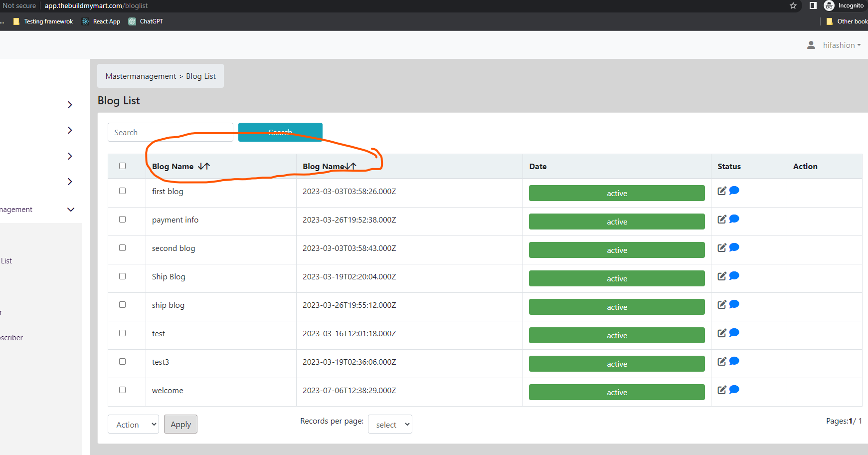Check the payment info row checkbox
Screen dimensions: 868x455
(x=122, y=219)
